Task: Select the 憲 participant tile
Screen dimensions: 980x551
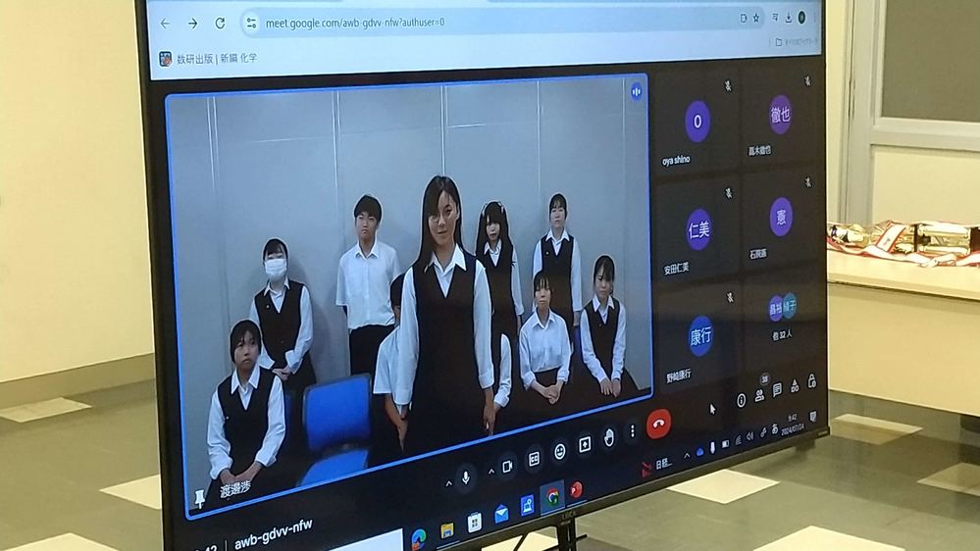Action: click(781, 219)
